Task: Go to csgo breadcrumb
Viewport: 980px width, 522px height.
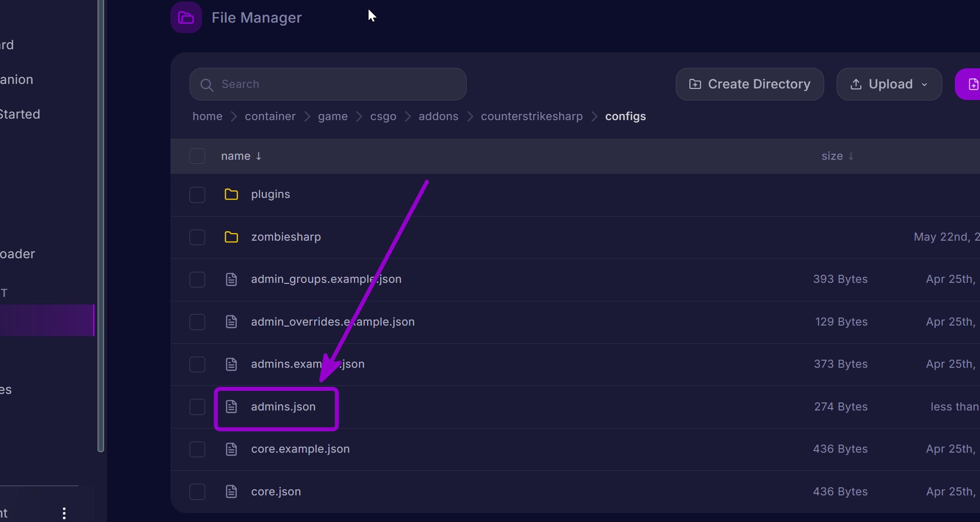Action: [383, 117]
